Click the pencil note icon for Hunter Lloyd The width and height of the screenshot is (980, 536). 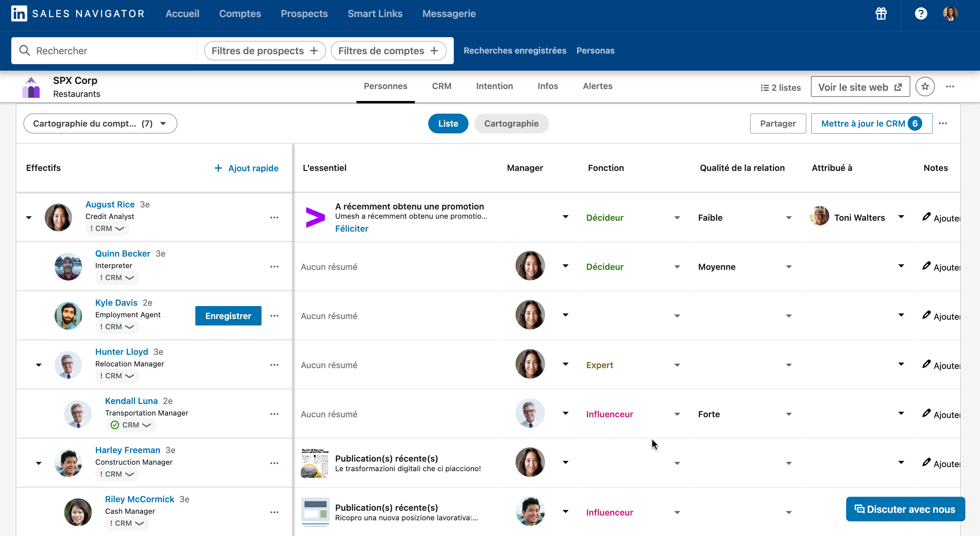(x=926, y=364)
